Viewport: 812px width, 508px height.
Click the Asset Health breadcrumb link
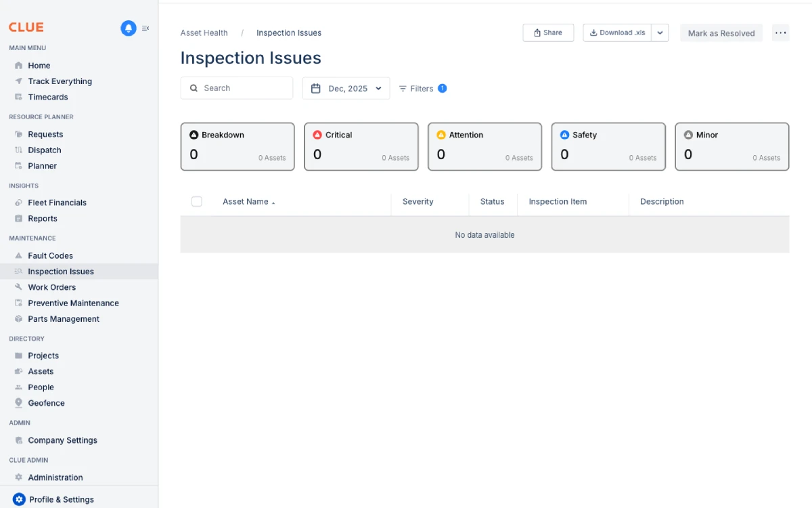pyautogui.click(x=204, y=33)
